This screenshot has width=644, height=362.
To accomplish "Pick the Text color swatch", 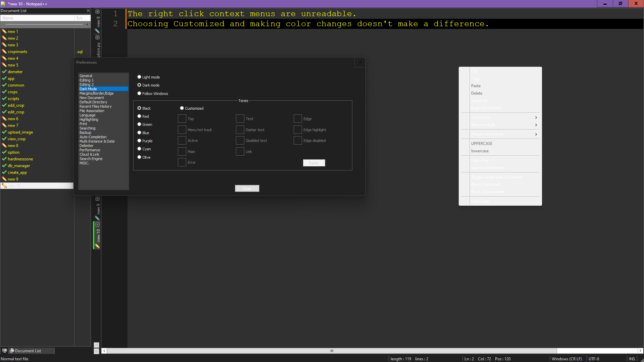I will (x=240, y=119).
